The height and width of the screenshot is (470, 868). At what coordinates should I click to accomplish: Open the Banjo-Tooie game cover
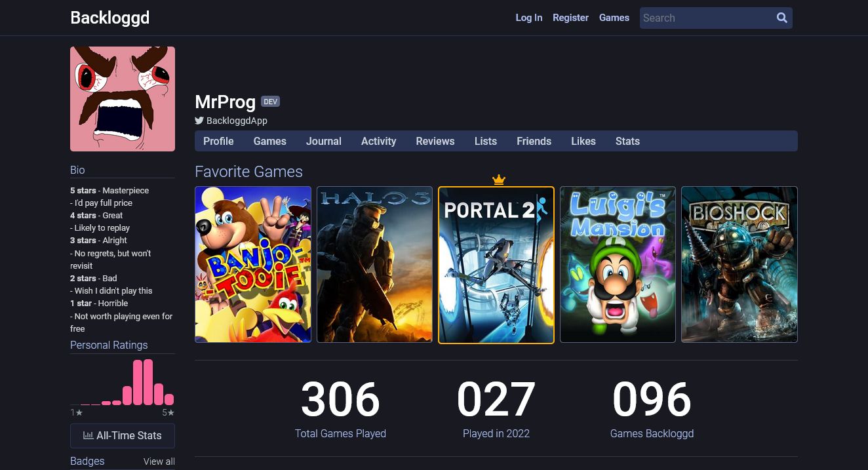(253, 264)
